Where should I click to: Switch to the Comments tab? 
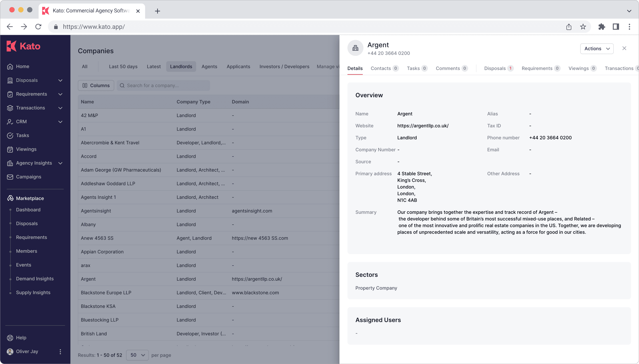tap(452, 68)
